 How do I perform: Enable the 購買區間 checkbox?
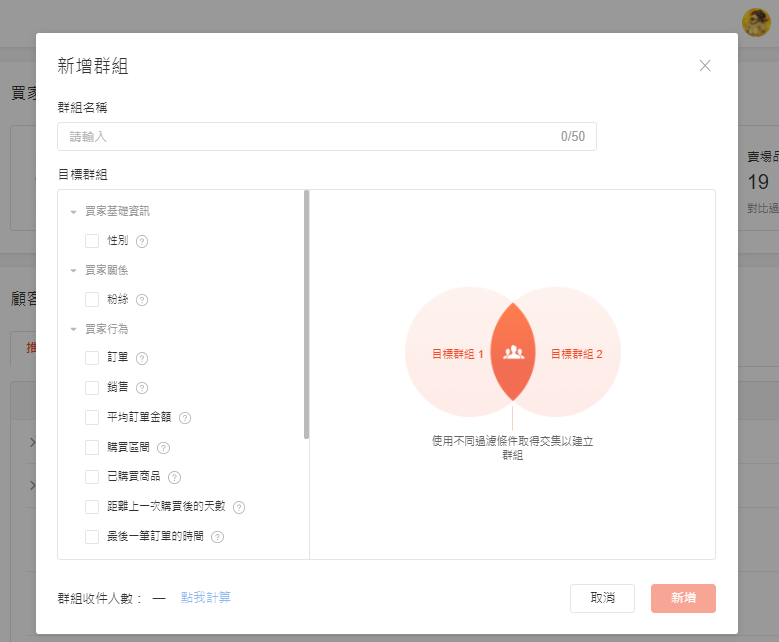[92, 448]
